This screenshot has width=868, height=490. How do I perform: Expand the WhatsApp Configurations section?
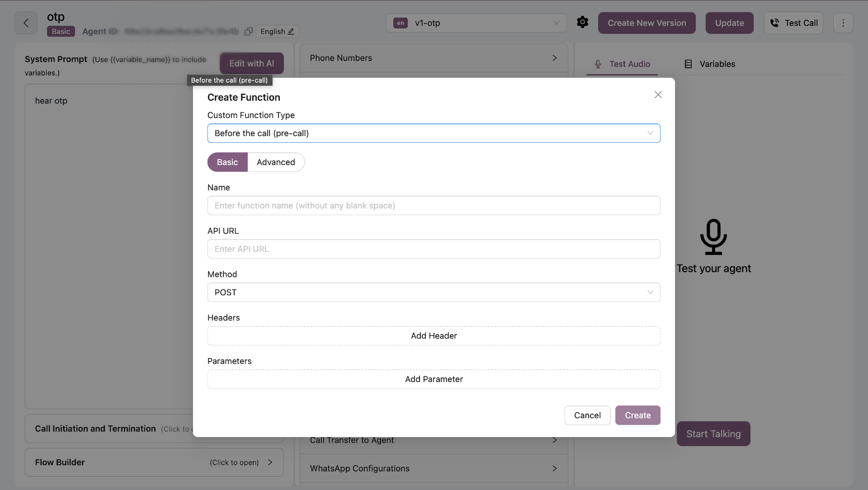click(434, 469)
